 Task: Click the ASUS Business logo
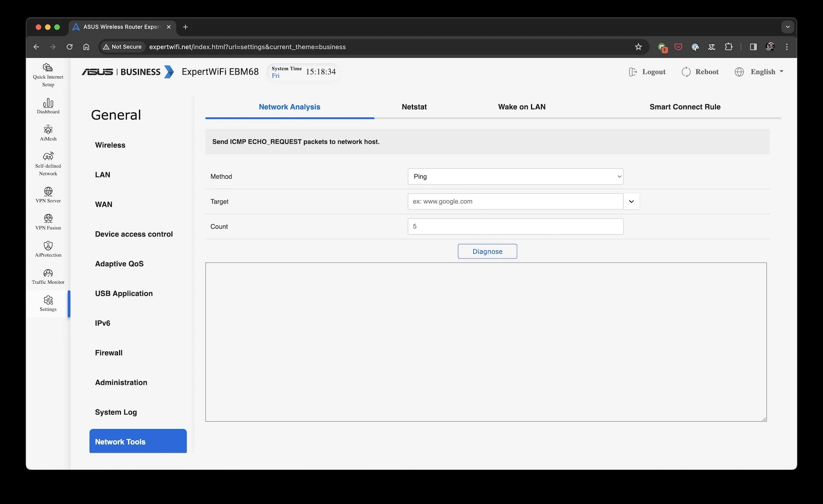pyautogui.click(x=128, y=72)
